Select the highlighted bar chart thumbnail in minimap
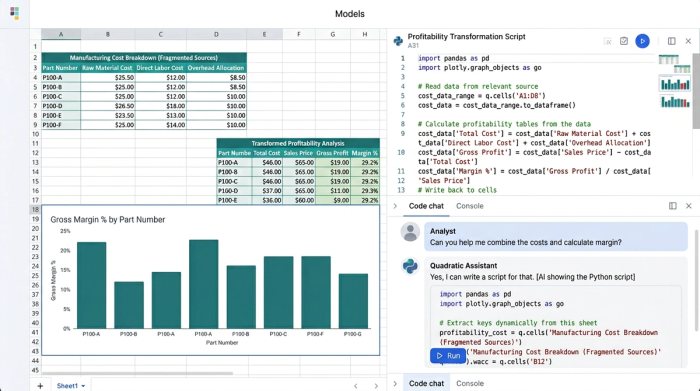Image resolution: width=700 pixels, height=391 pixels. [675, 84]
